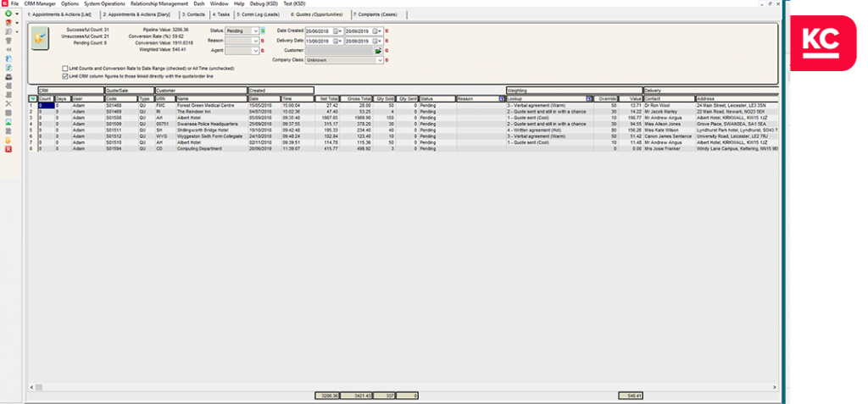The height and width of the screenshot is (404, 868).
Task: Open the Company Class dropdown
Action: coord(380,60)
